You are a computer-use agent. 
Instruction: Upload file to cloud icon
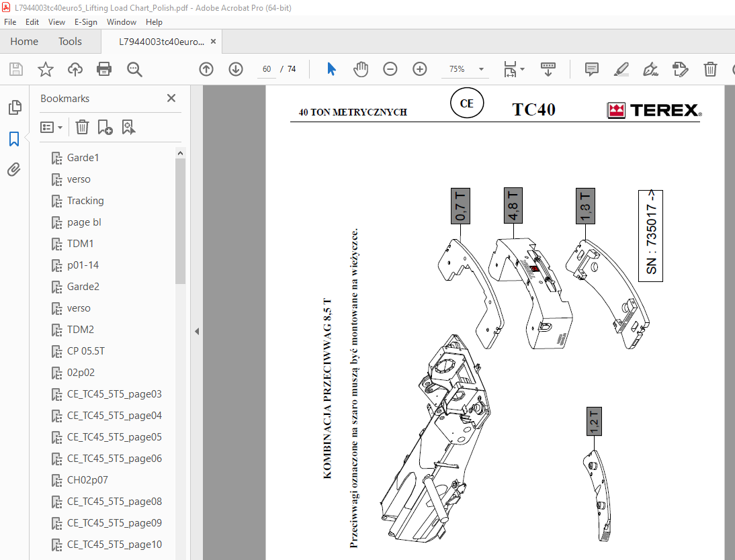pos(75,69)
